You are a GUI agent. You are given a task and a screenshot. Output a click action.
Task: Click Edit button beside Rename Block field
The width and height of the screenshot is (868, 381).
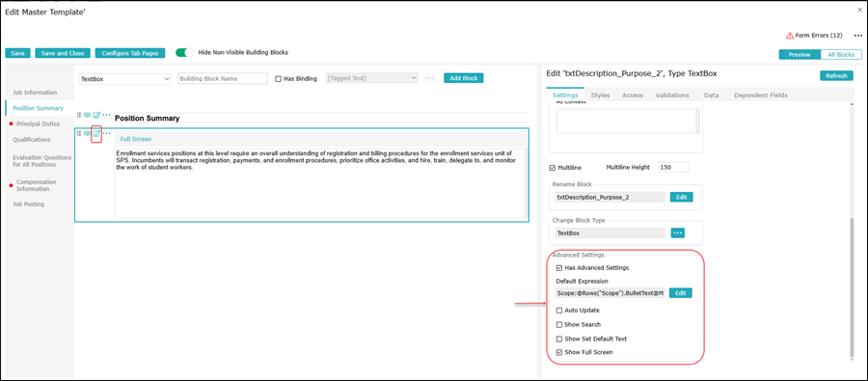(x=681, y=197)
